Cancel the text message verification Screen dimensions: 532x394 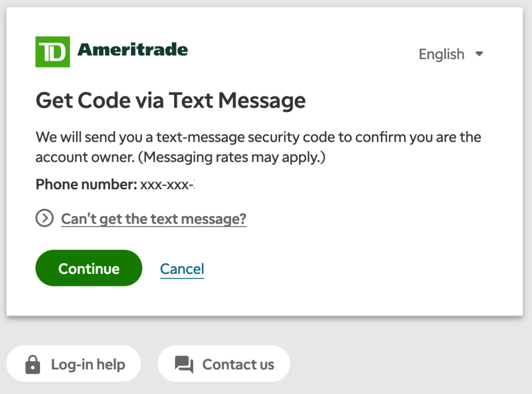point(182,269)
